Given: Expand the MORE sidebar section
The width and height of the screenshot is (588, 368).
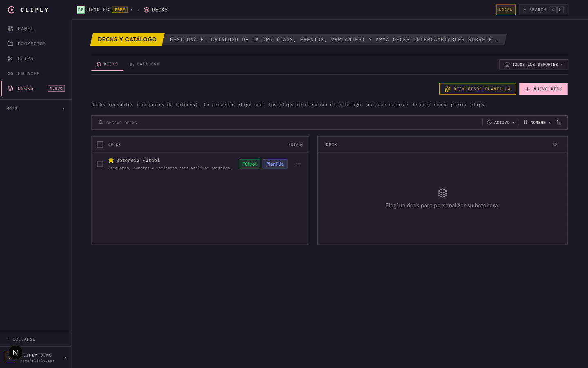Looking at the screenshot, I should (x=36, y=109).
